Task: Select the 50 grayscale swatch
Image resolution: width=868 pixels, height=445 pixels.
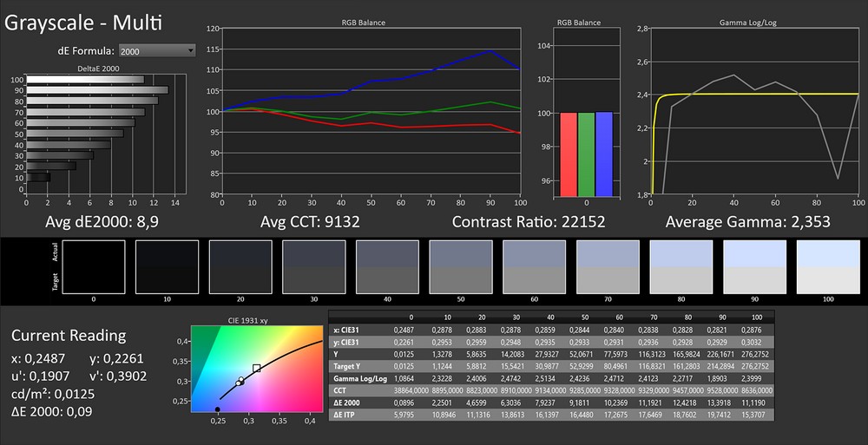Action: pos(462,266)
